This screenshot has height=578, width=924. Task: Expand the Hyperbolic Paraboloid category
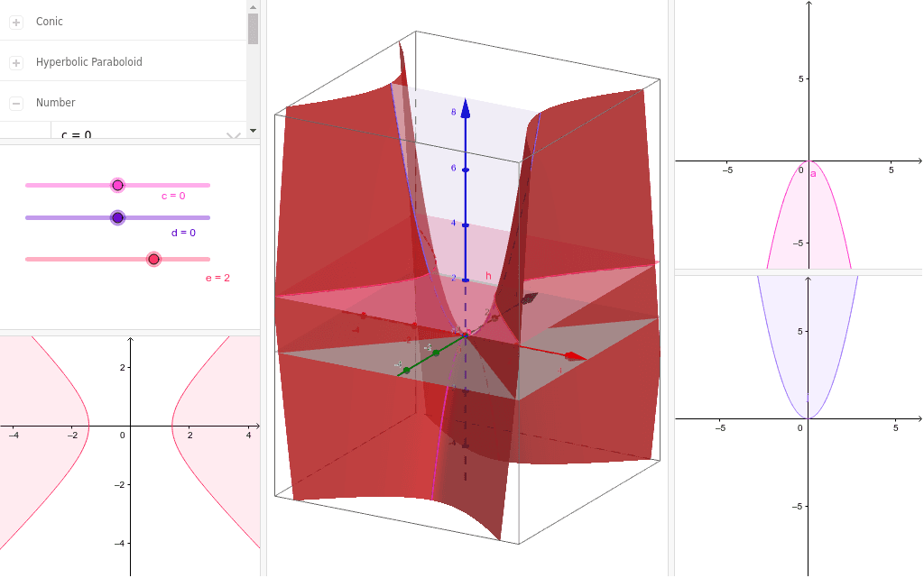pyautogui.click(x=16, y=63)
